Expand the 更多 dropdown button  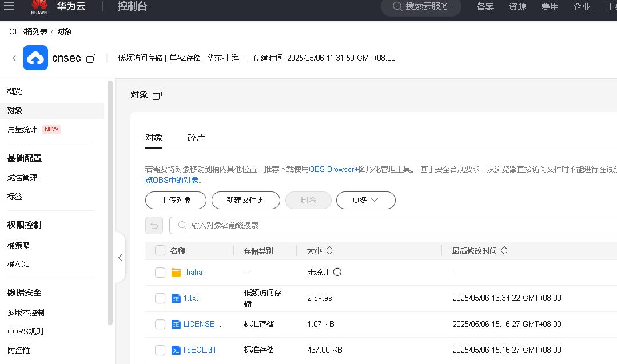tap(366, 200)
